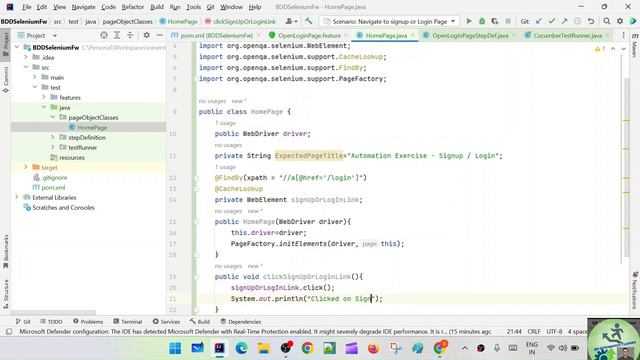Push commits arrow in Git toolbar
The width and height of the screenshot is (640, 360).
tap(564, 21)
